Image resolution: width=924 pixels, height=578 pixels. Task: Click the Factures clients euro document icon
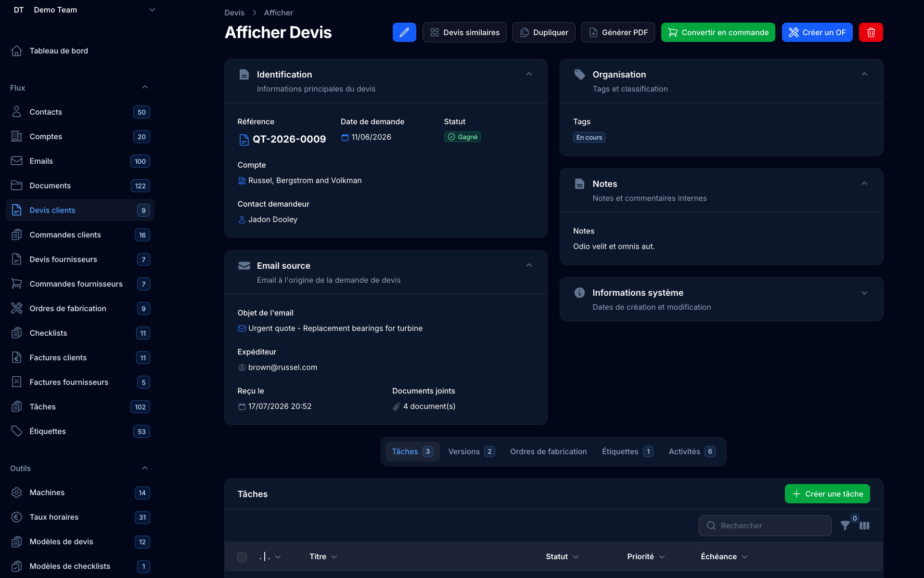tap(17, 357)
